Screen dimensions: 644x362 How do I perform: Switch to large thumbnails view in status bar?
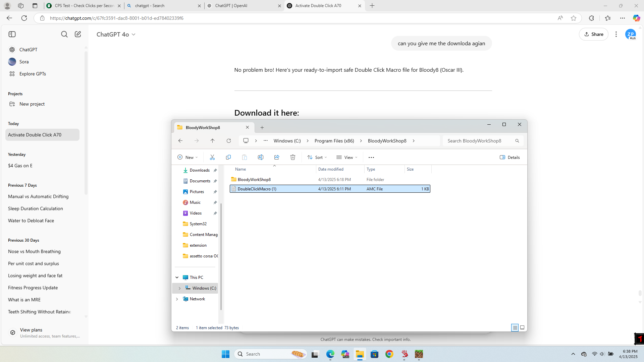coord(522,327)
